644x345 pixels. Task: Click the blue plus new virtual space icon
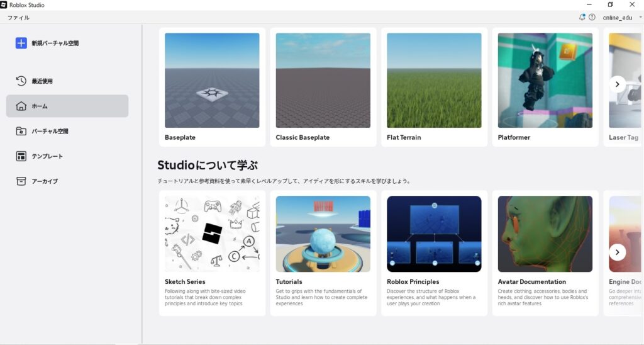click(x=21, y=43)
